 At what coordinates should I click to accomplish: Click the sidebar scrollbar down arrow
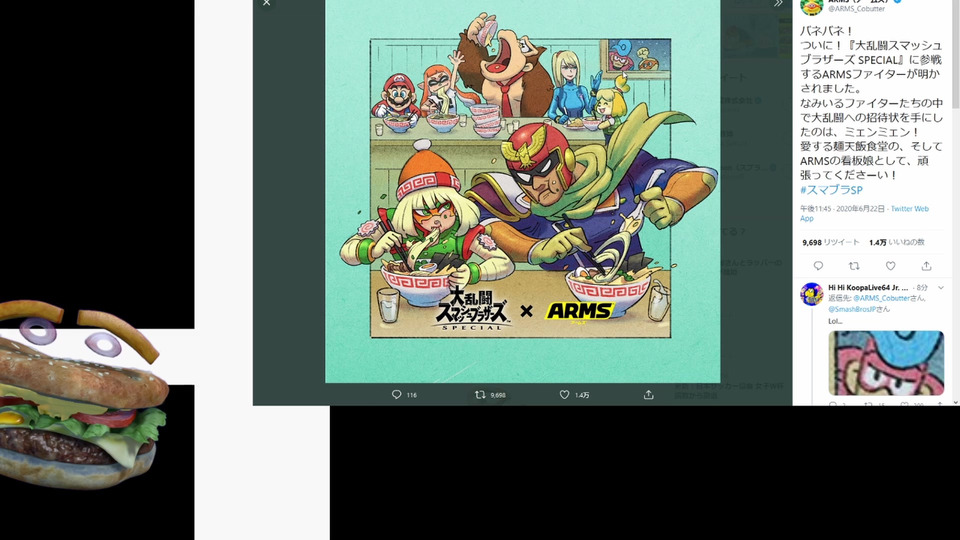[x=955, y=402]
